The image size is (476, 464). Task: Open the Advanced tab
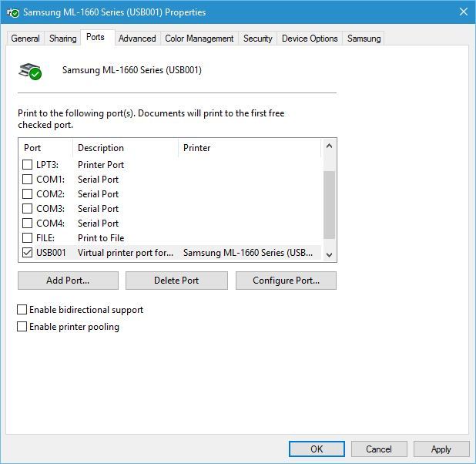tap(137, 39)
